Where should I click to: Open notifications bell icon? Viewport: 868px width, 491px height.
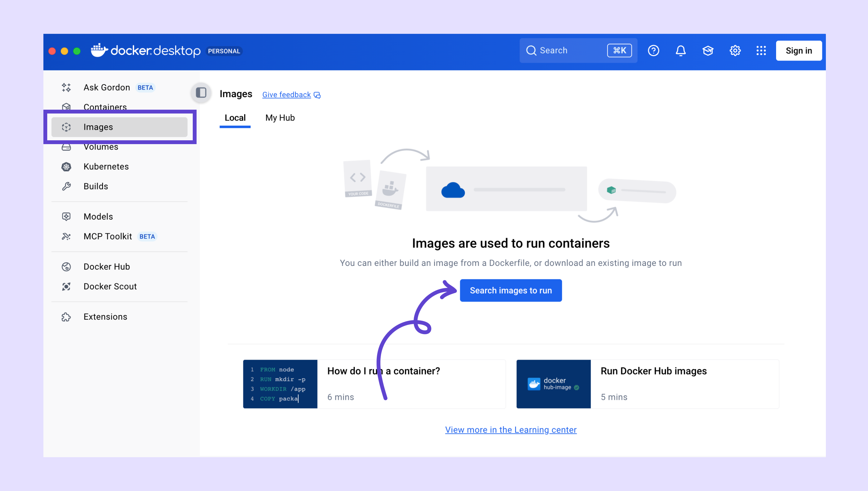[680, 51]
